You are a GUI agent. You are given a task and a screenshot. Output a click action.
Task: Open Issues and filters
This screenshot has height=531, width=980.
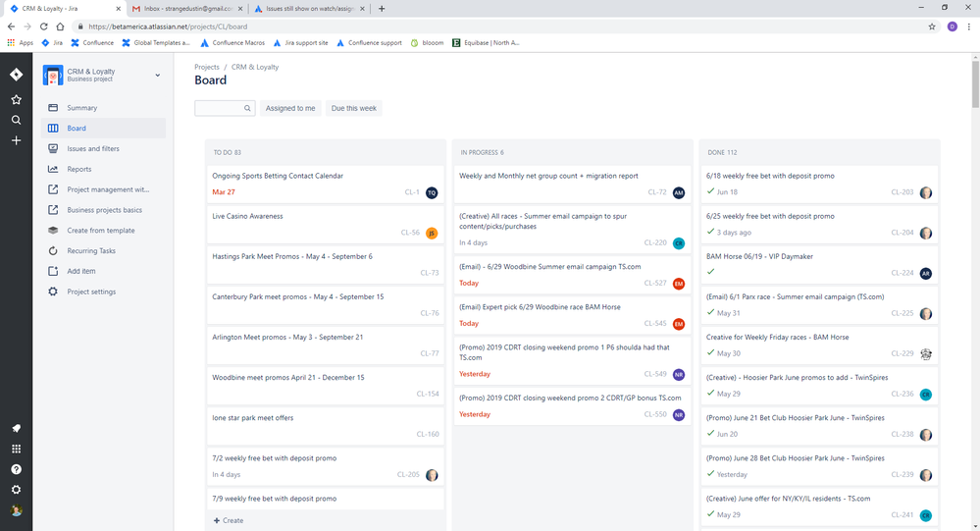coord(104,149)
